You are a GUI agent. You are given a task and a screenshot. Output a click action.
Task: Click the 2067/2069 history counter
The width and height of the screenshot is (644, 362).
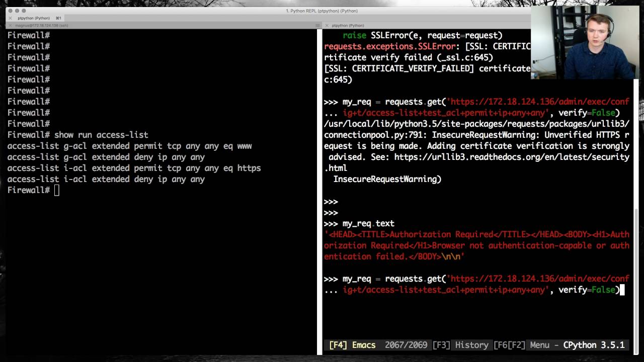[x=406, y=345]
